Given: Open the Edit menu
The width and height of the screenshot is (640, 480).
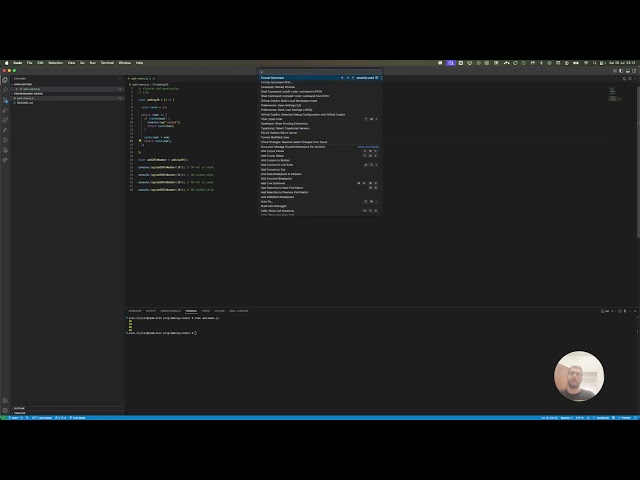Looking at the screenshot, I should pyautogui.click(x=40, y=63).
